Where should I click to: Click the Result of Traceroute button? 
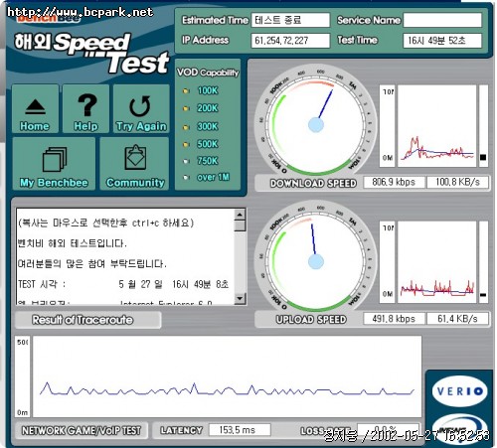pos(88,320)
